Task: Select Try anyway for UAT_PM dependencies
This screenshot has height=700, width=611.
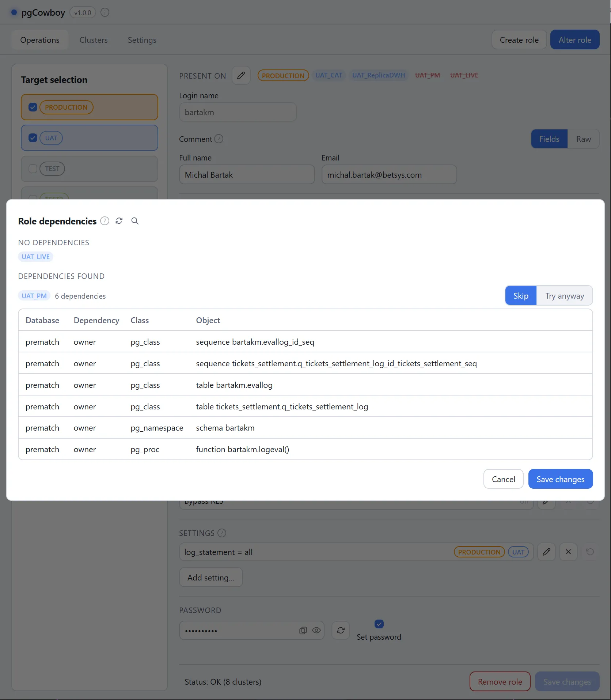Action: click(565, 296)
